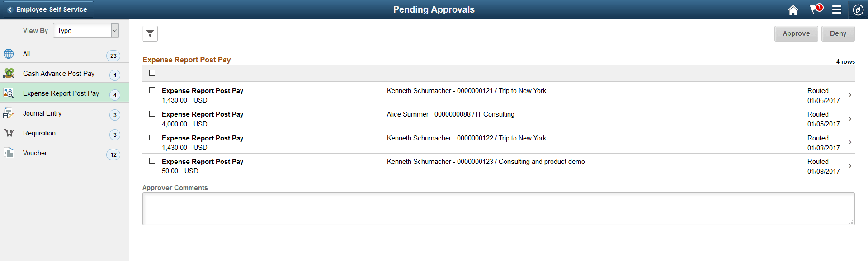
Task: Click the Requisition shopping cart icon
Action: [9, 132]
